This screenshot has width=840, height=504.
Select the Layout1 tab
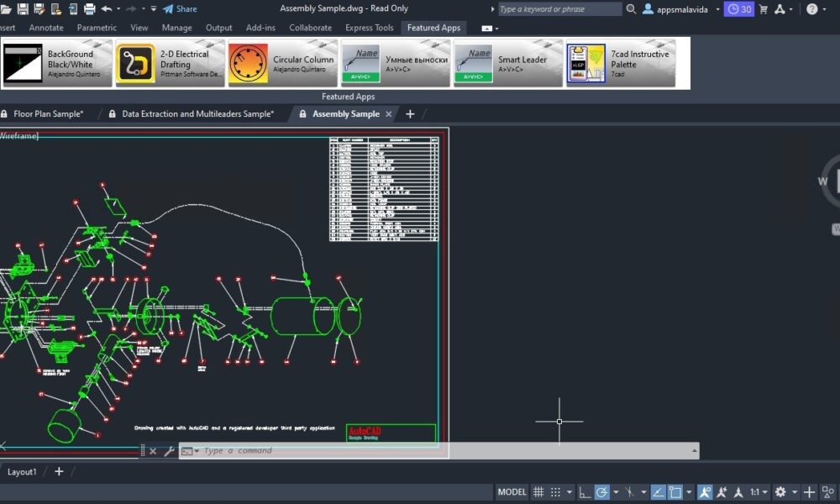point(22,472)
